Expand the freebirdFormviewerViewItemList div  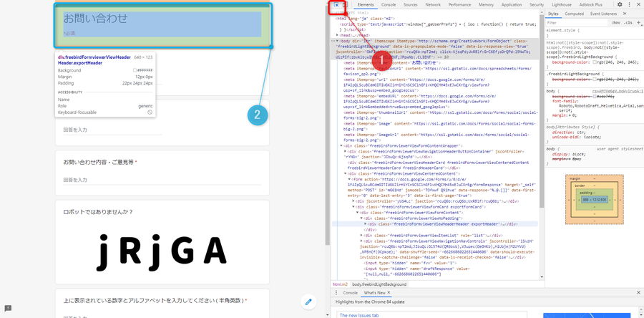coord(361,235)
